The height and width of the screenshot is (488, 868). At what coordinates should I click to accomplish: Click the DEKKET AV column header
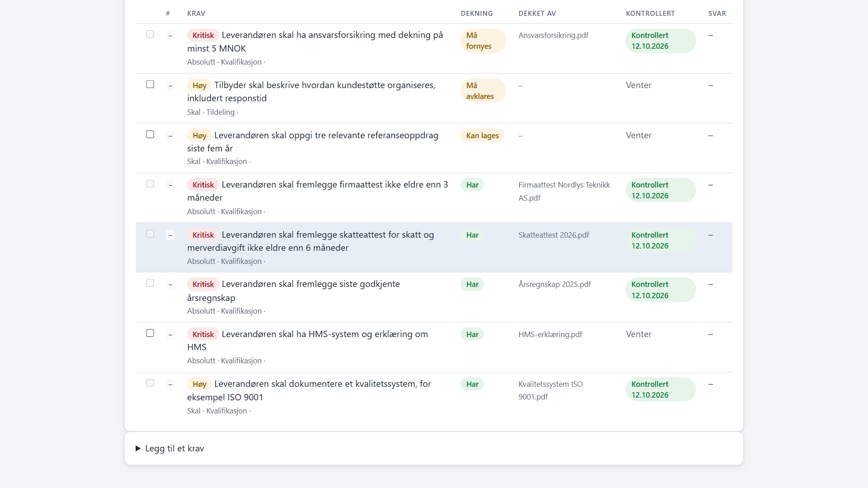pos(537,14)
